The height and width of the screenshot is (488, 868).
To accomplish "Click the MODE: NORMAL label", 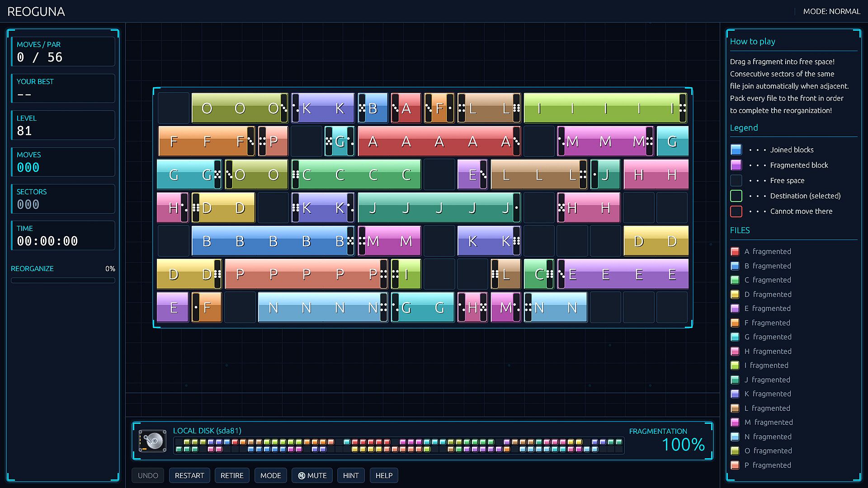I will [831, 11].
